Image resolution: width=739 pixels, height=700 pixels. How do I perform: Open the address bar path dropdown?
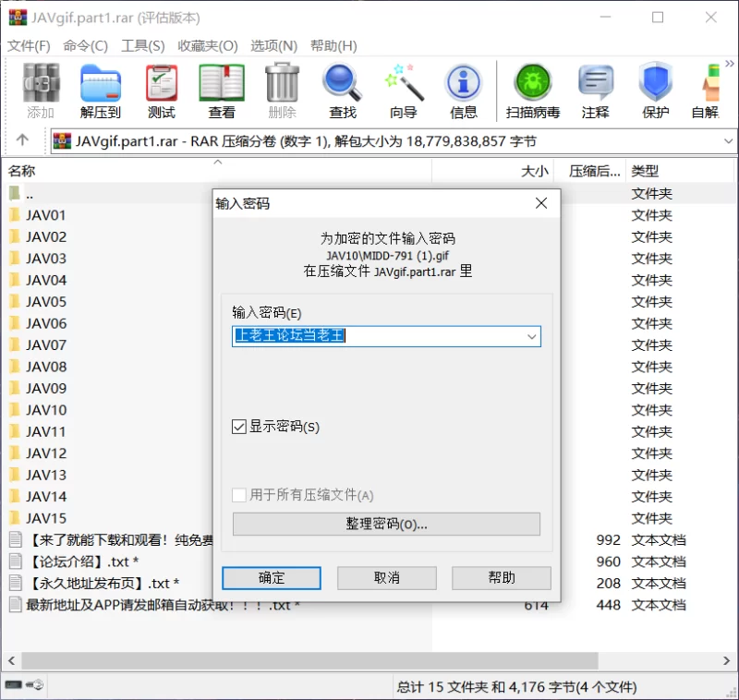(728, 141)
